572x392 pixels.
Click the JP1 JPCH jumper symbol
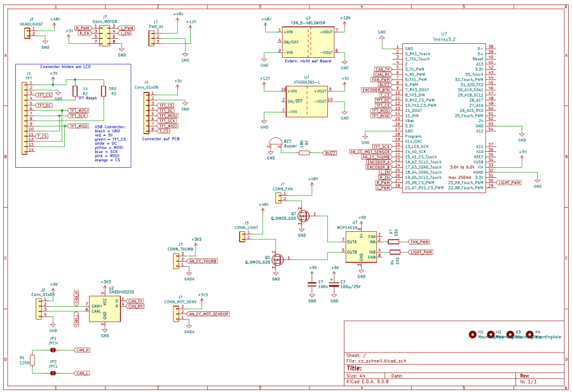[53, 350]
